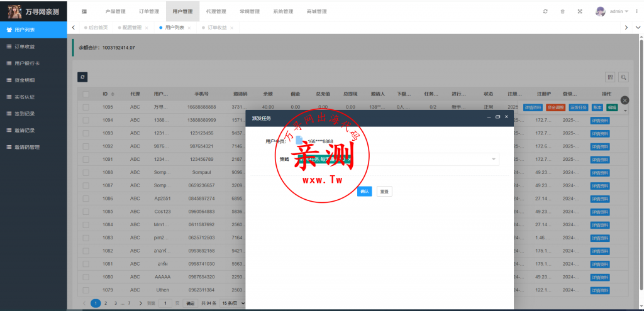
Task: Go to next page with the right arrow
Action: (x=141, y=303)
